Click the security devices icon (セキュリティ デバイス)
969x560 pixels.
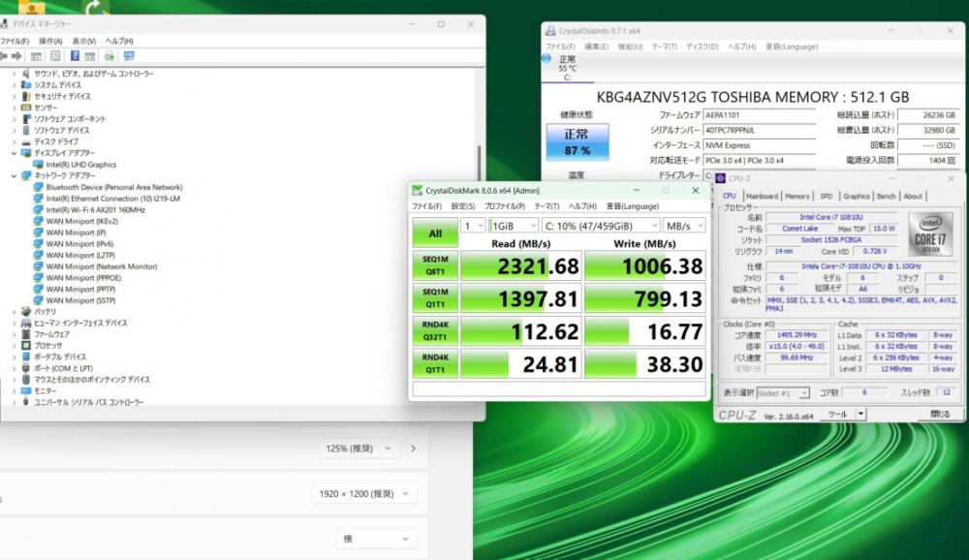pos(26,97)
